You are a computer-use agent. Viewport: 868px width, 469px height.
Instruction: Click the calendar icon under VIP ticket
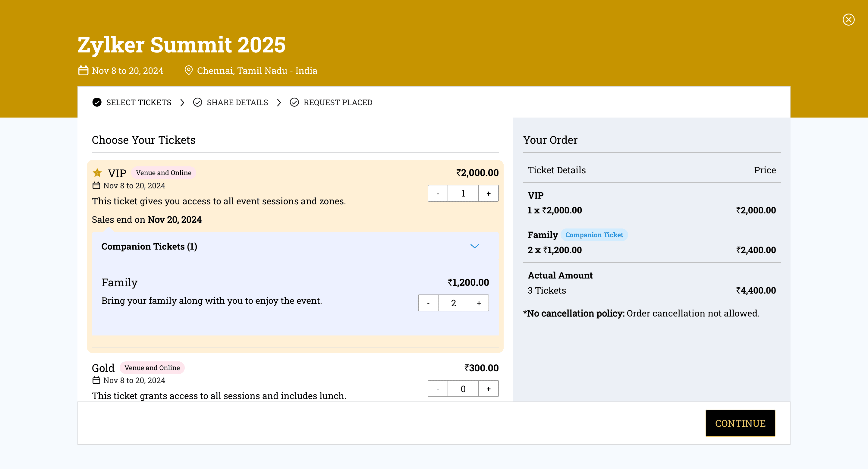pyautogui.click(x=96, y=186)
